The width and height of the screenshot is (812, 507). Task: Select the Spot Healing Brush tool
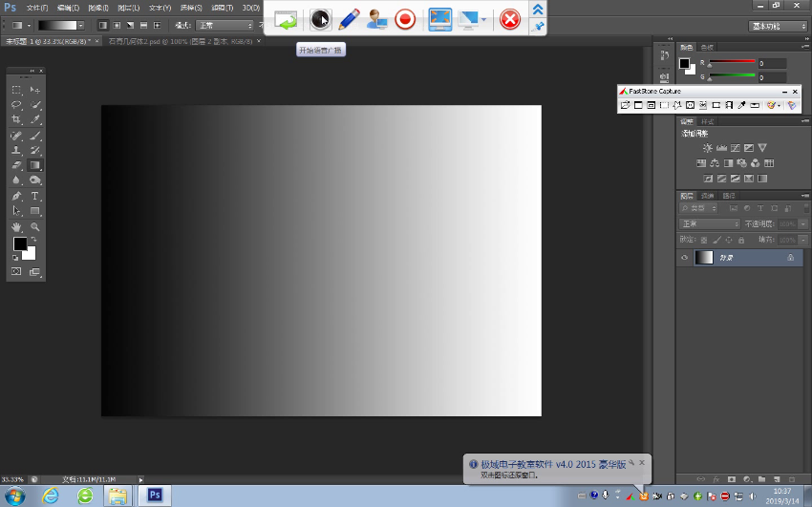tap(16, 136)
